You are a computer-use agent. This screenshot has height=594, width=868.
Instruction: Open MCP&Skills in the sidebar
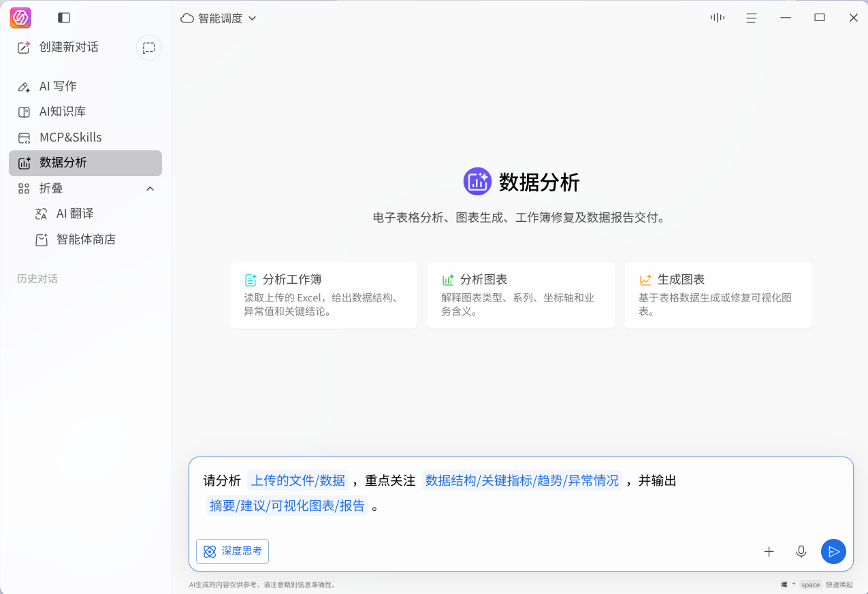(85, 137)
